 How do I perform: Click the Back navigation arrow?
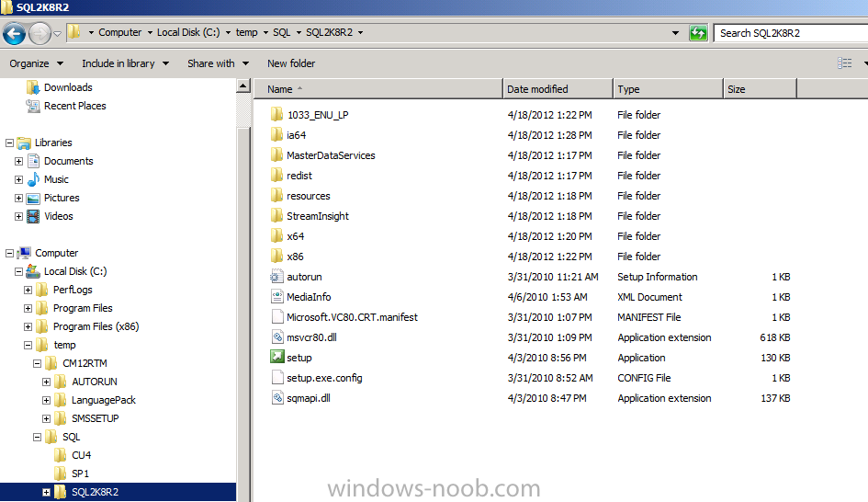15,34
